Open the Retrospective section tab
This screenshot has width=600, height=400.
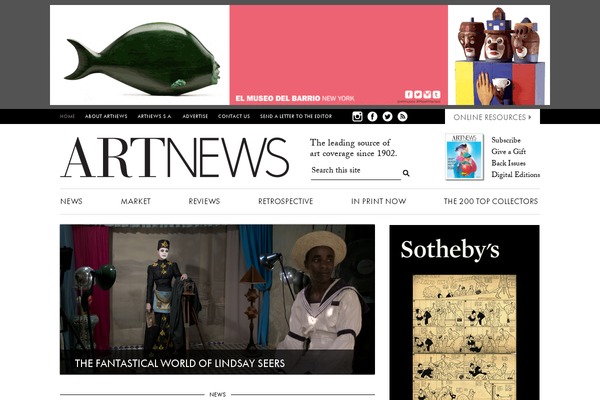tap(285, 201)
